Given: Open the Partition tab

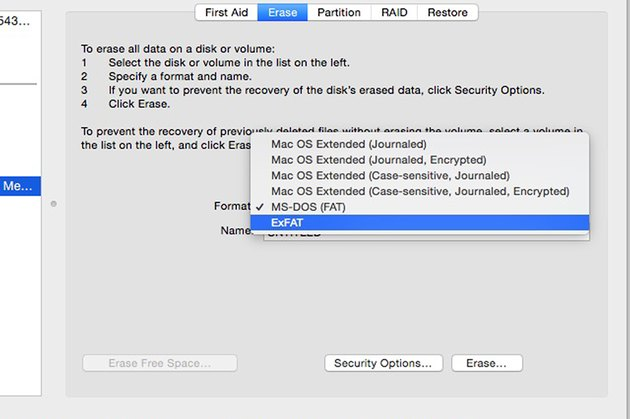Looking at the screenshot, I should point(340,13).
